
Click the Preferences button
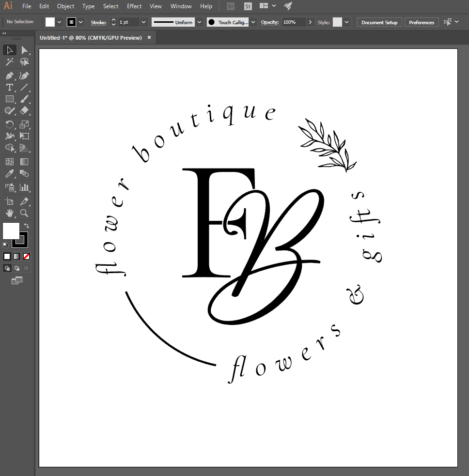point(422,22)
